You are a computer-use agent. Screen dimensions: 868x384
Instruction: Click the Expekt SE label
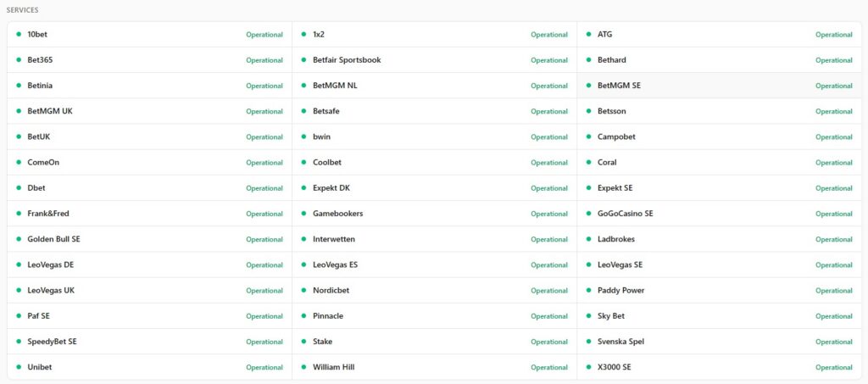(615, 188)
